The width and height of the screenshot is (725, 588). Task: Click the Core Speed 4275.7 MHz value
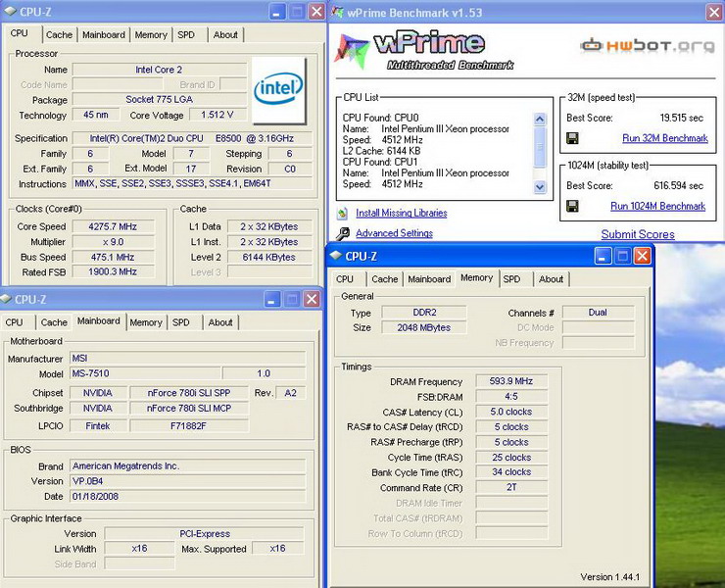pyautogui.click(x=113, y=226)
